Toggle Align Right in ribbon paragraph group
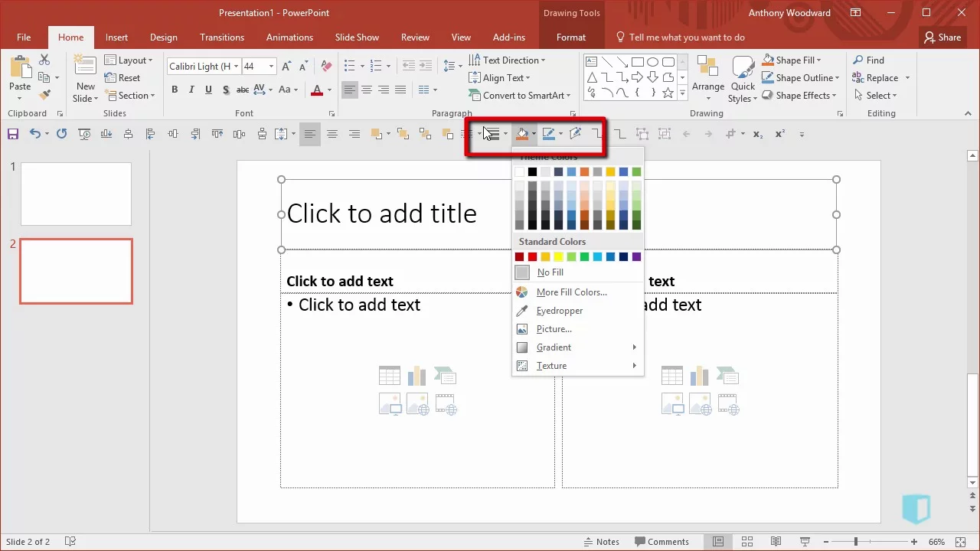The image size is (980, 551). pyautogui.click(x=384, y=90)
